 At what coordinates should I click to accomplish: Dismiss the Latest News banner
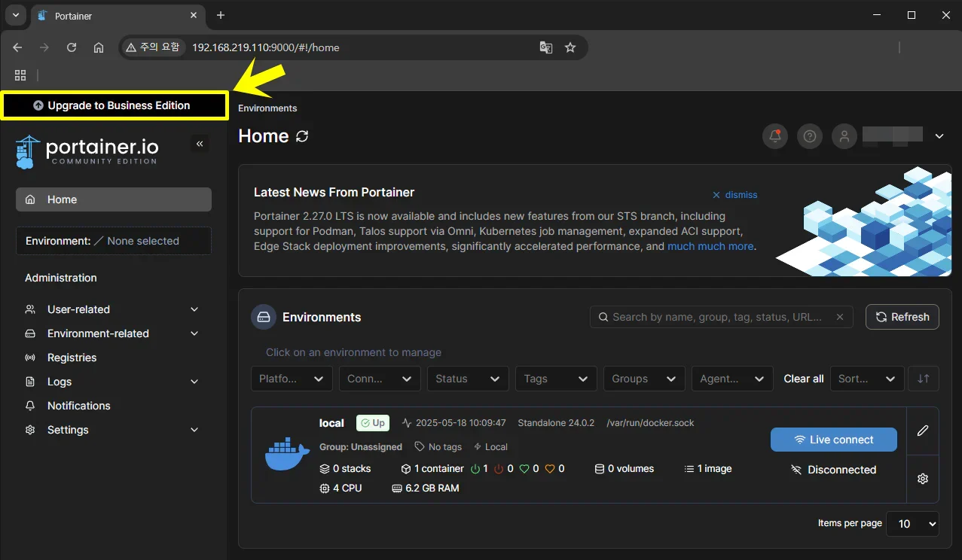pyautogui.click(x=734, y=195)
